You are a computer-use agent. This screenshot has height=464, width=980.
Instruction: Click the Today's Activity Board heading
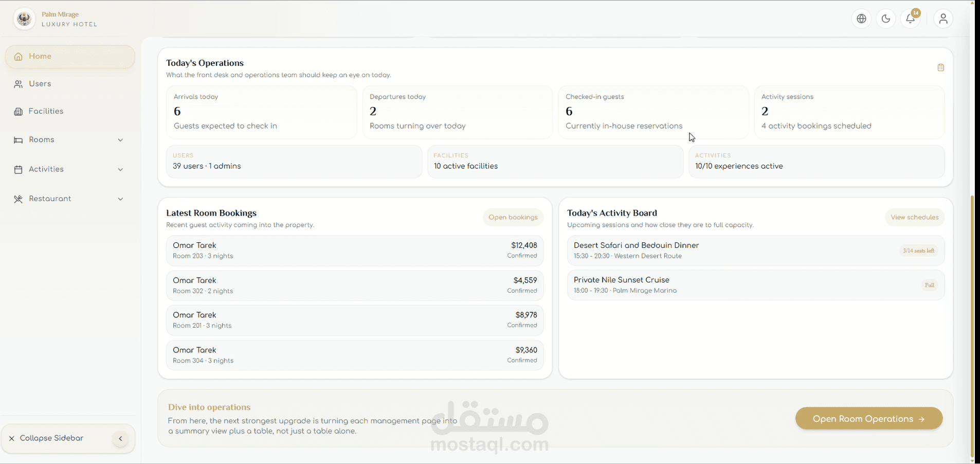pyautogui.click(x=612, y=213)
